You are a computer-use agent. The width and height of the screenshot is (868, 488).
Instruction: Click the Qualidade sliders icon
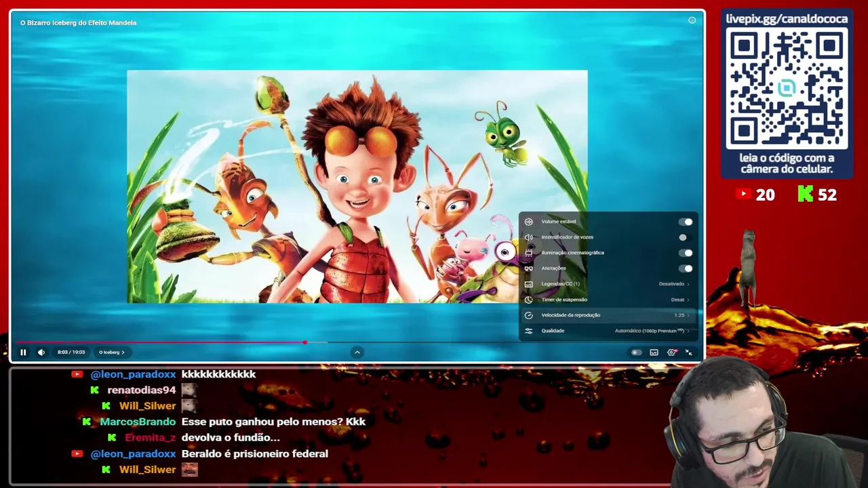(x=529, y=331)
